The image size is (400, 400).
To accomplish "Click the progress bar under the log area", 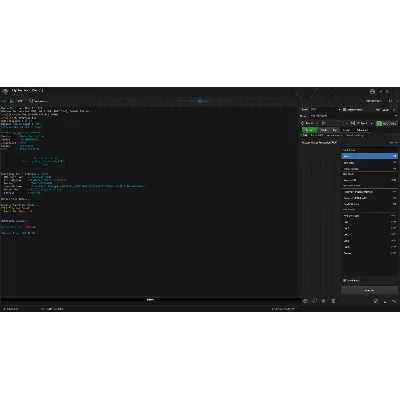I will pyautogui.click(x=150, y=300).
